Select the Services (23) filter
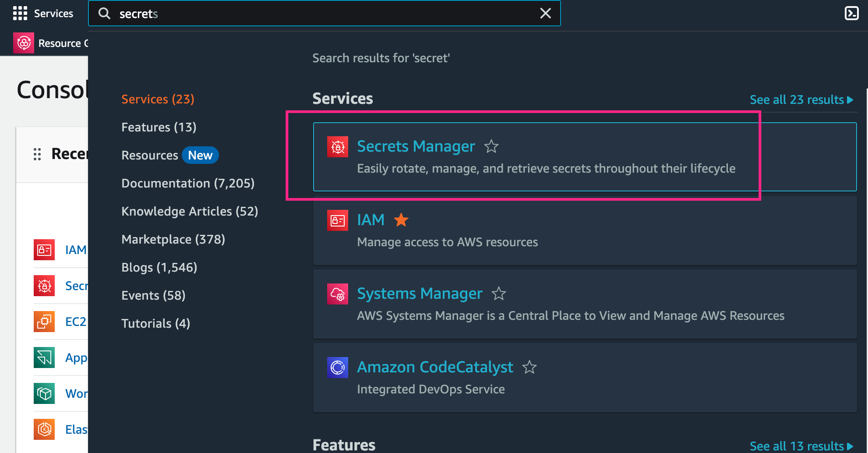868x453 pixels. click(x=158, y=99)
